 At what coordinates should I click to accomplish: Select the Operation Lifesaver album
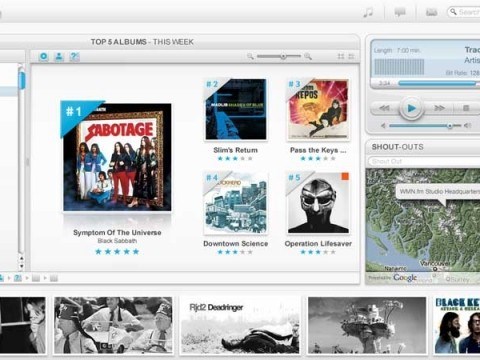pos(318,203)
